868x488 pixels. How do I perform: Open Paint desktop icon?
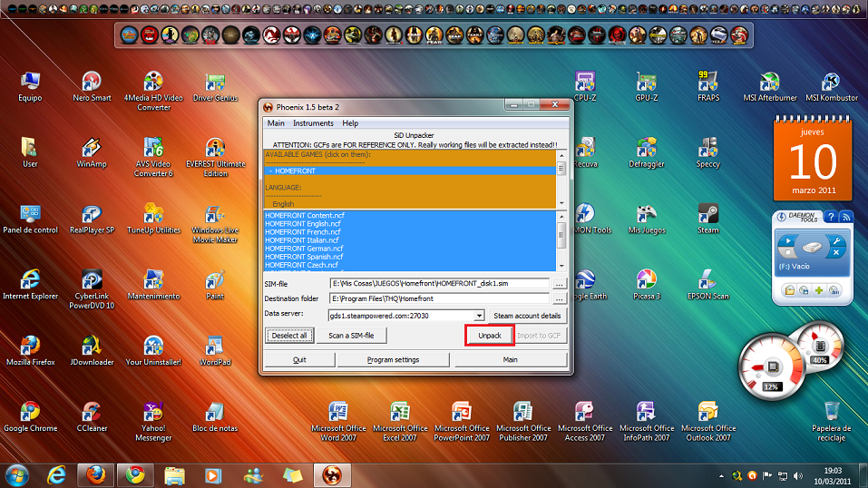pos(215,285)
